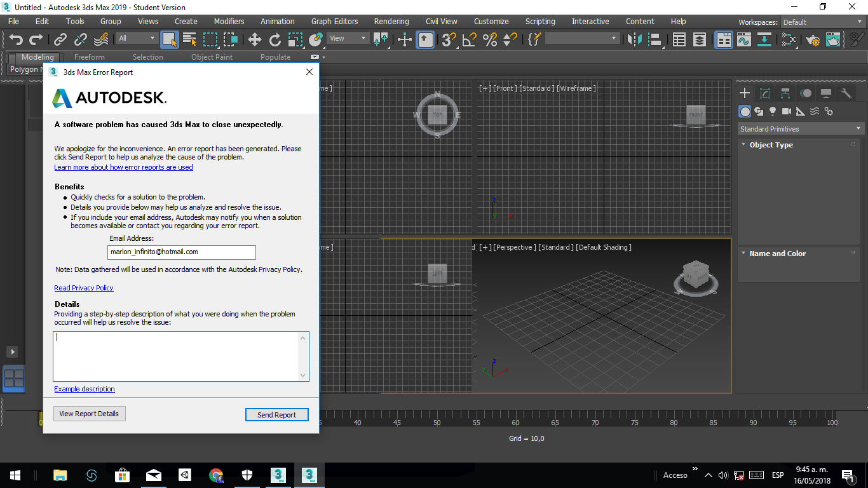Open the selection filter All dropdown
Screen dimensions: 868x488
[x=137, y=38]
